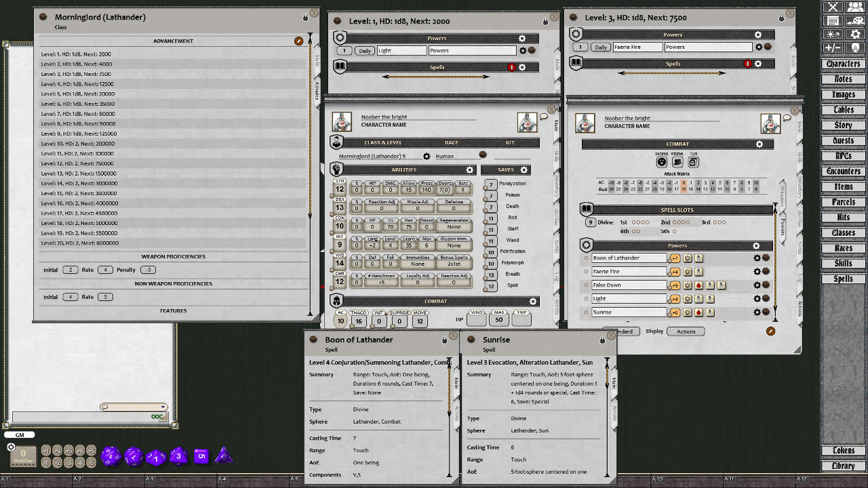This screenshot has width=868, height=488.
Task: Open gear settings for the Abilities section
Action: 469,170
